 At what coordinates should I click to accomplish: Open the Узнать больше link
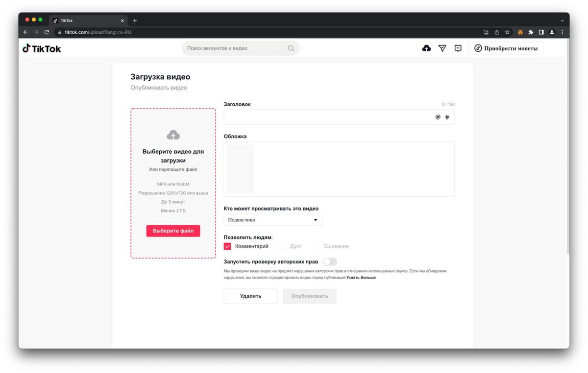(361, 278)
